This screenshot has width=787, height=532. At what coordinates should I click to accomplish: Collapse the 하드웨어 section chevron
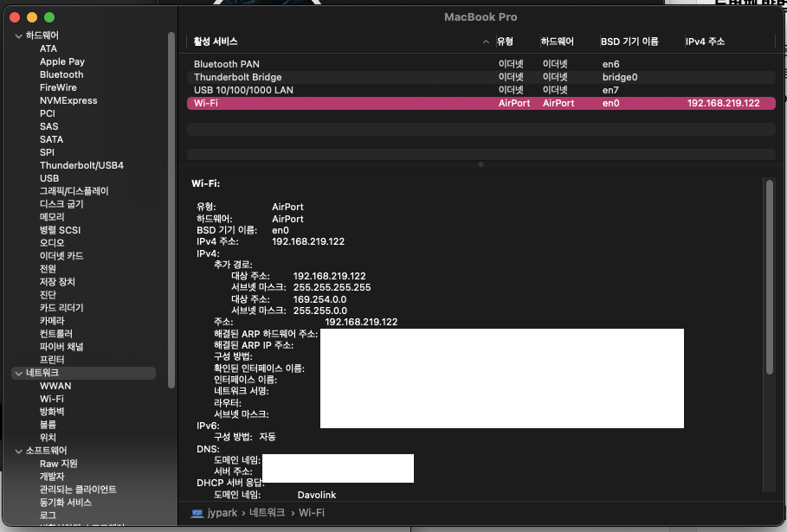click(x=18, y=36)
